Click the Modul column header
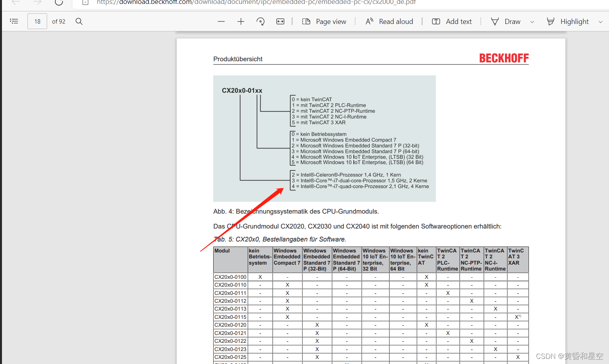 point(230,260)
